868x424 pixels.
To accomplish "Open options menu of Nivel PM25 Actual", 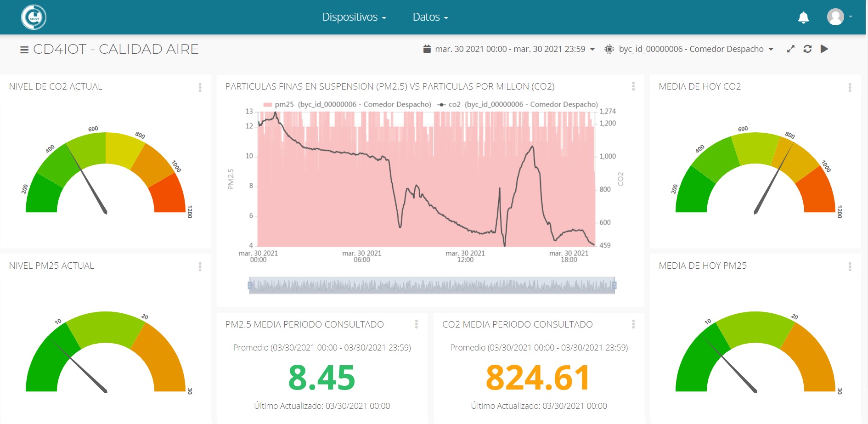I will point(200,266).
